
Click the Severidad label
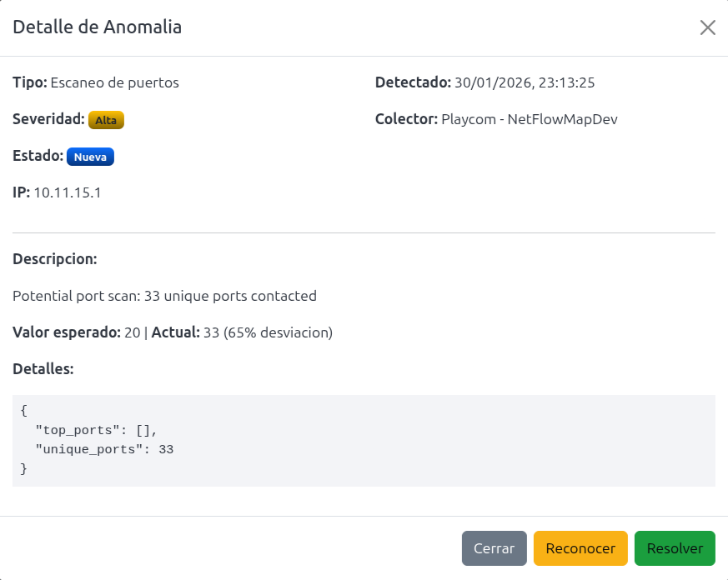(48, 119)
